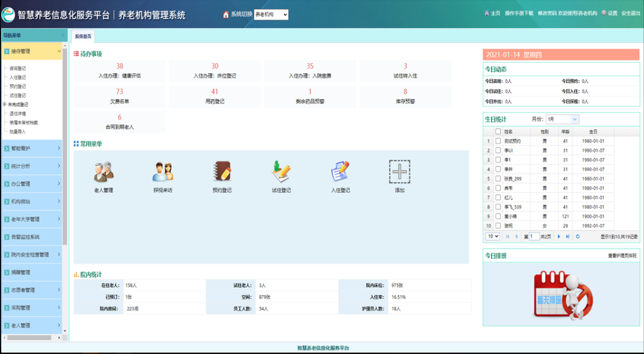644x354 pixels.
Task: Click the 暂无排班 calendar image
Action: [x=564, y=294]
